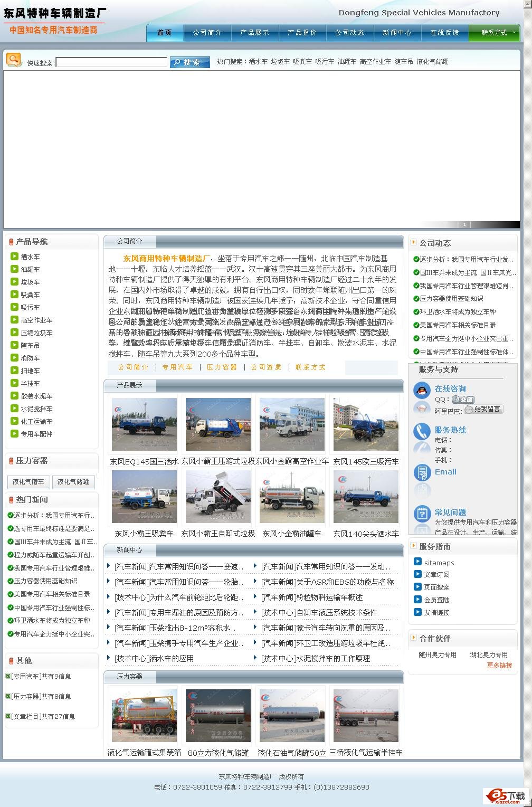
Task: Open the 新闻中心 navigation tab
Action: [397, 33]
